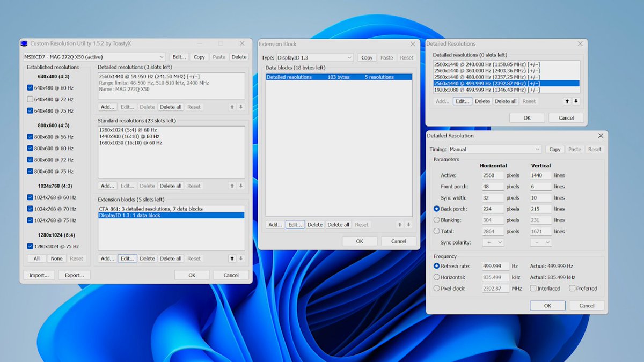The height and width of the screenshot is (362, 644).
Task: Click Delete all under Standard resolutions
Action: click(171, 186)
